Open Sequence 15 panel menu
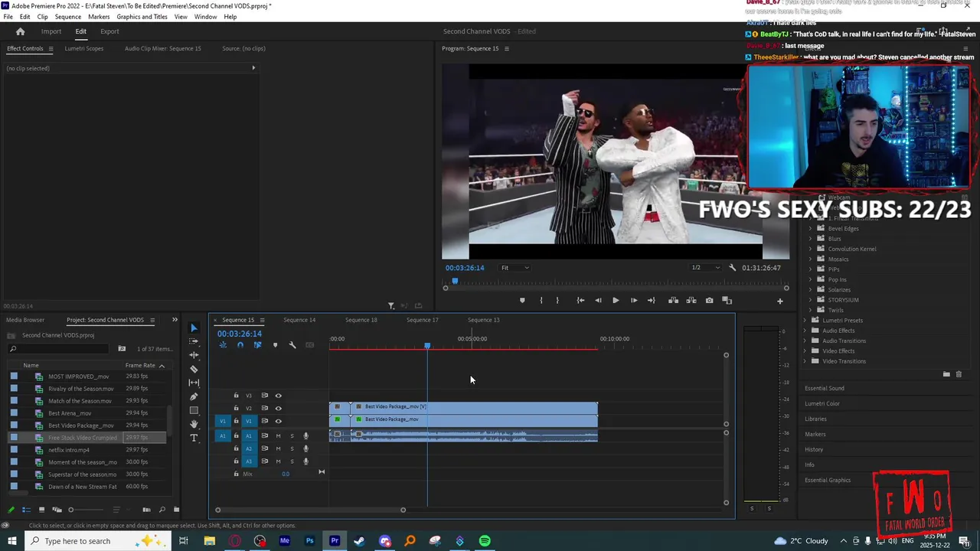 click(x=262, y=320)
